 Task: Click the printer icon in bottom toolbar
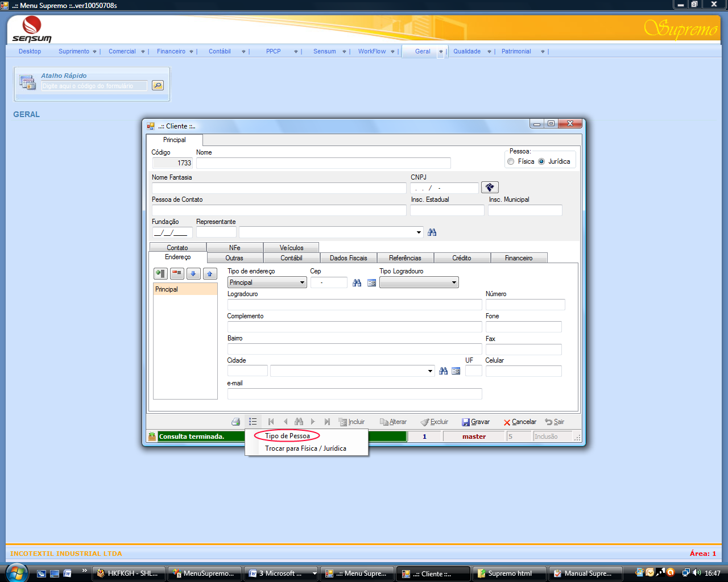pos(235,422)
